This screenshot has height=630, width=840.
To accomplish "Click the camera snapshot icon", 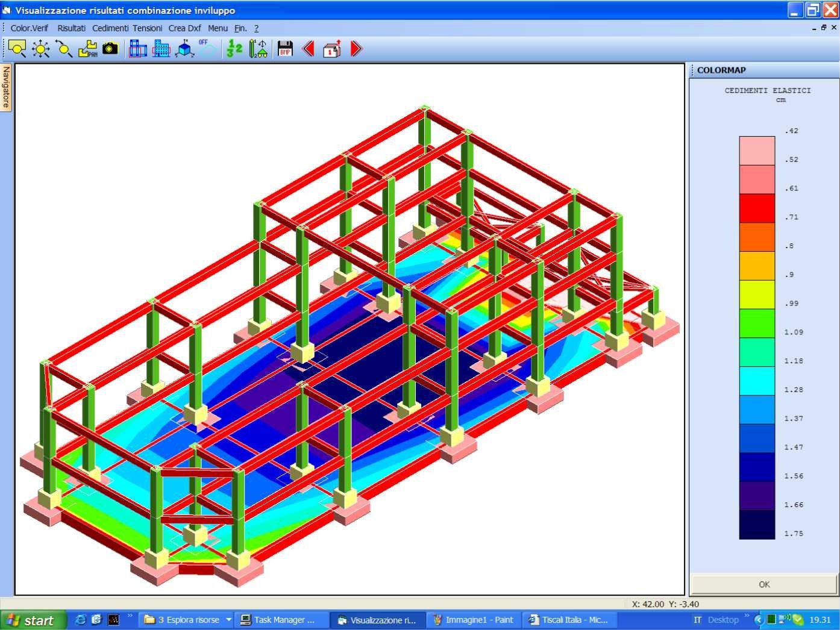I will [110, 49].
